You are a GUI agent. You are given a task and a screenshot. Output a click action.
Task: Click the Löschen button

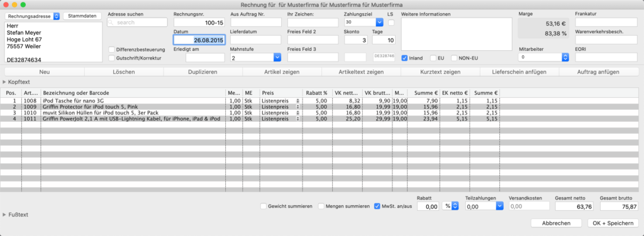(x=124, y=72)
